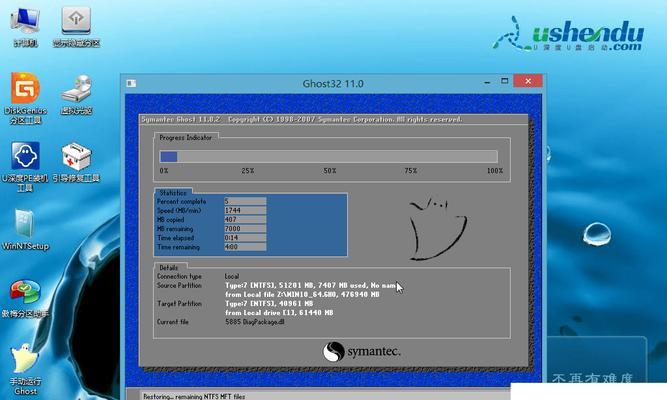The height and width of the screenshot is (400, 667).
Task: Click the target line Type:7 [NTFS], 40961 MB
Action: [269, 304]
